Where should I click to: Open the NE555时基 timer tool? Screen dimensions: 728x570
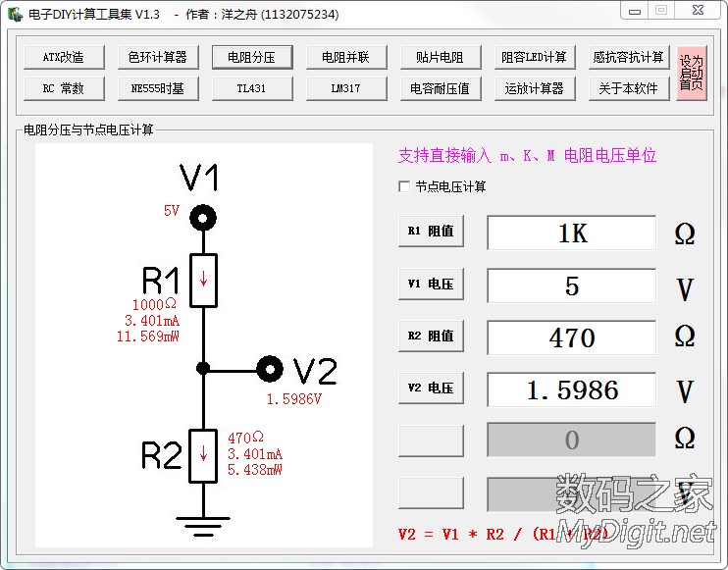click(158, 88)
